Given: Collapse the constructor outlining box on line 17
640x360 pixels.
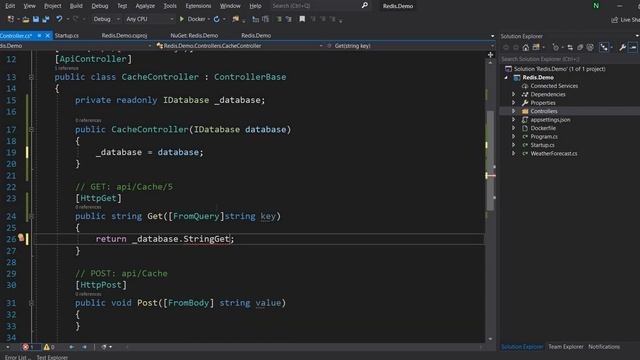Looking at the screenshot, I should [x=31, y=129].
